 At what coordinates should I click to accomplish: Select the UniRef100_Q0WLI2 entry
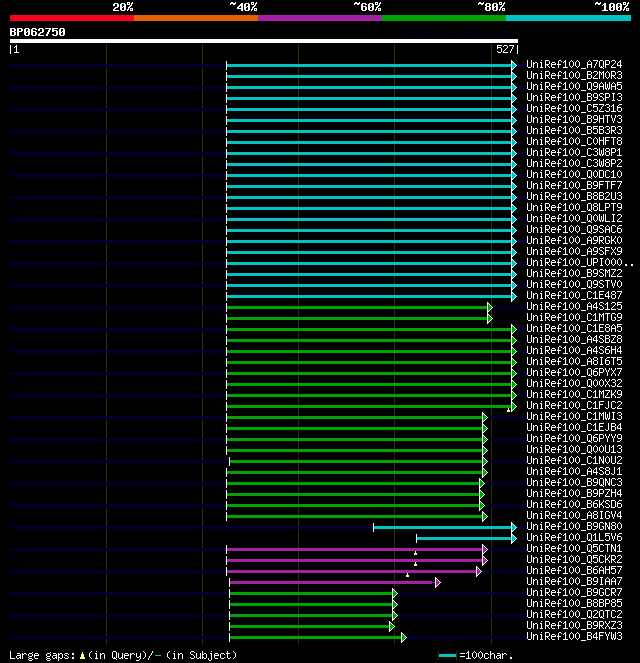(x=574, y=219)
